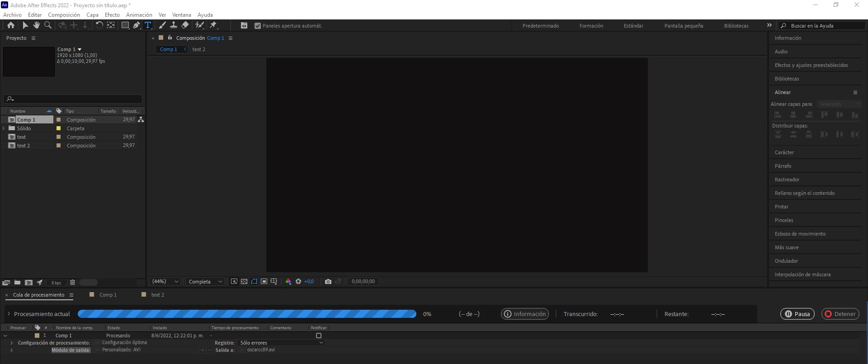Viewport: 868px width, 364px height.
Task: Toggle transparency grid in viewer
Action: tap(244, 281)
